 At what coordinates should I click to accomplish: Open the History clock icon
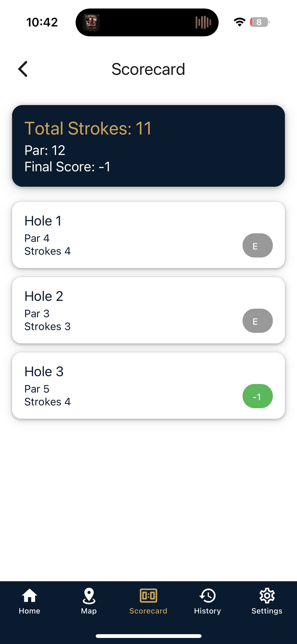208,596
